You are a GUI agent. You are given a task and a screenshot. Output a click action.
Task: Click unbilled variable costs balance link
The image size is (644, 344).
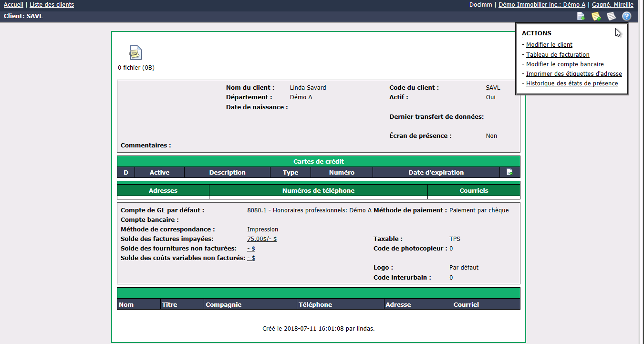[x=251, y=258]
